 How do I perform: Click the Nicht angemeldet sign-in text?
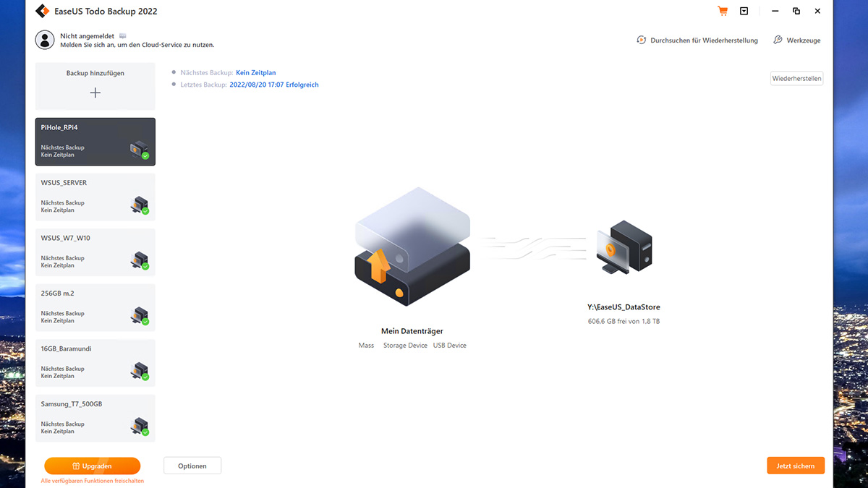coord(88,36)
